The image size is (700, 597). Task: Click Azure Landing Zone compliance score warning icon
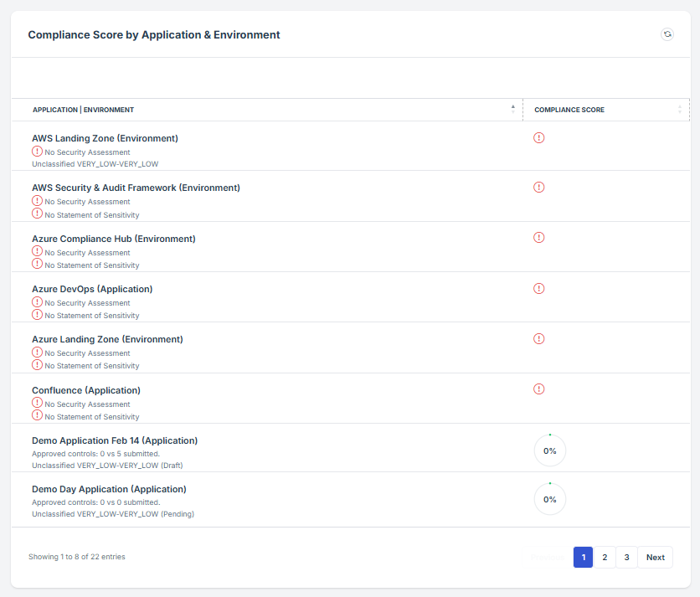(x=538, y=339)
